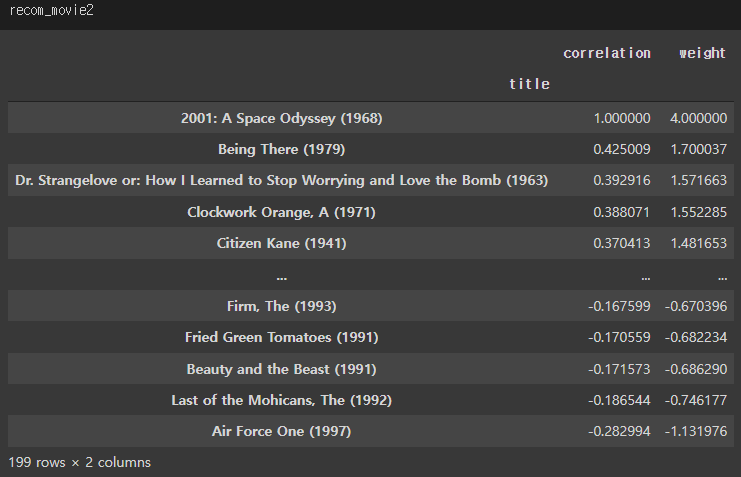Viewport: 741px width, 477px height.
Task: Select the 2001: A Space Odyssey (1968) row title
Action: pos(282,118)
